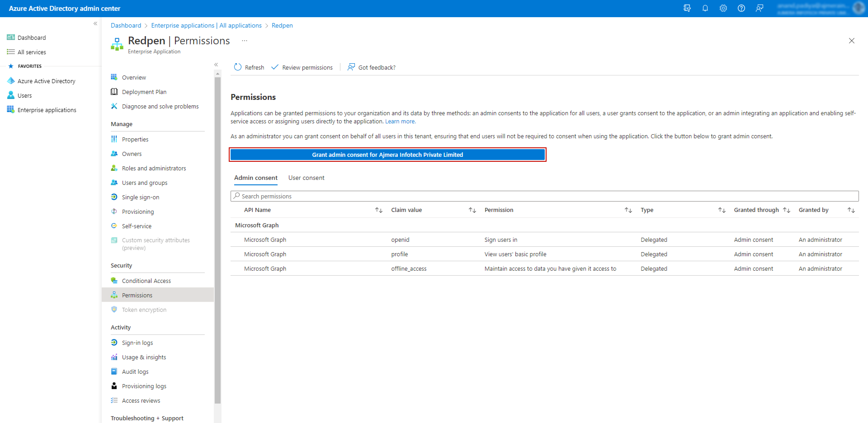Sort the table by the Type column

click(x=722, y=210)
